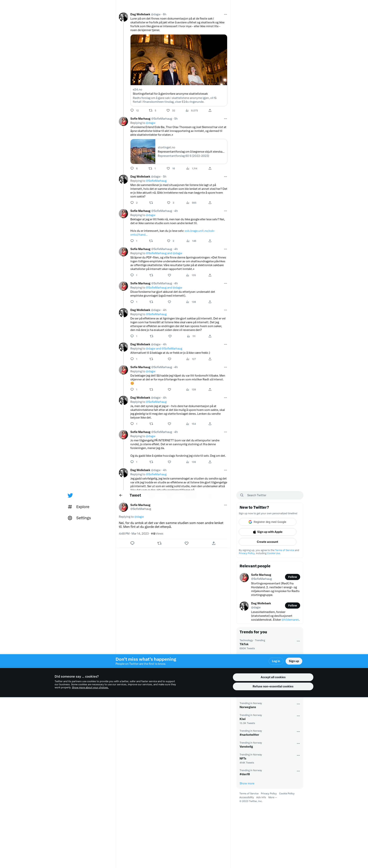Go back using the arrow beside Tweet

(x=121, y=495)
